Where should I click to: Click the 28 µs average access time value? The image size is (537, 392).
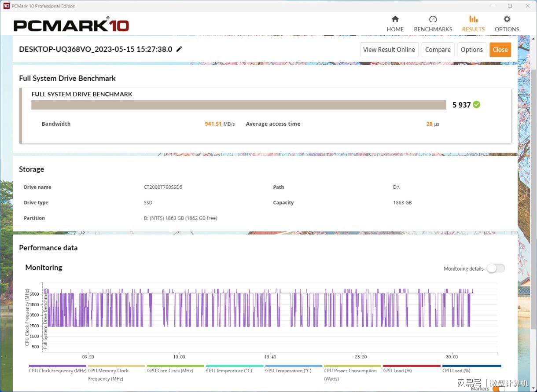coord(433,124)
